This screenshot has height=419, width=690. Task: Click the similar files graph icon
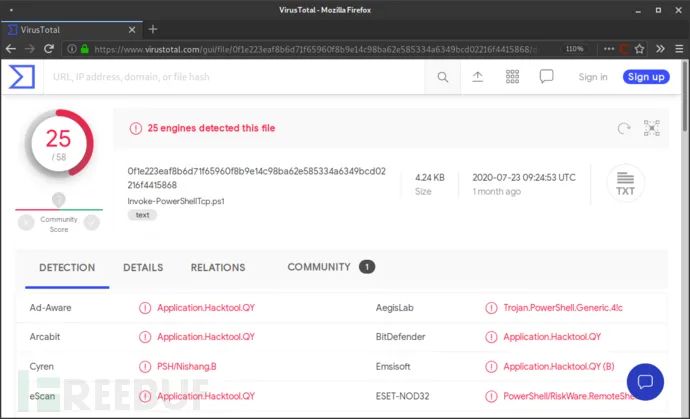pyautogui.click(x=651, y=128)
